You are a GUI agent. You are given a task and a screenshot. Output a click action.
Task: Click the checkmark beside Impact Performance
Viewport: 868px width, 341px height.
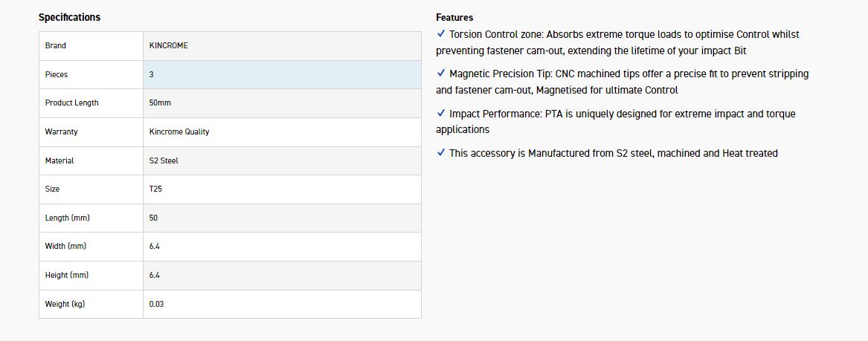(441, 113)
